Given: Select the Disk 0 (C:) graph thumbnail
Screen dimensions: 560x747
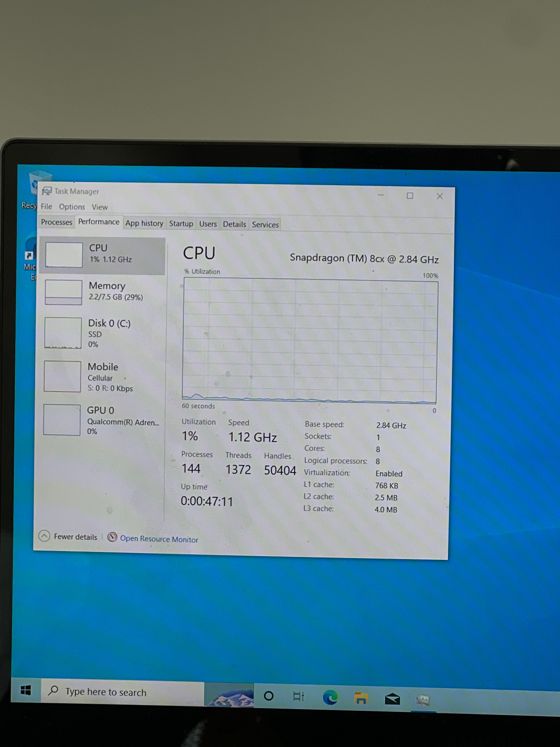Looking at the screenshot, I should pyautogui.click(x=63, y=333).
